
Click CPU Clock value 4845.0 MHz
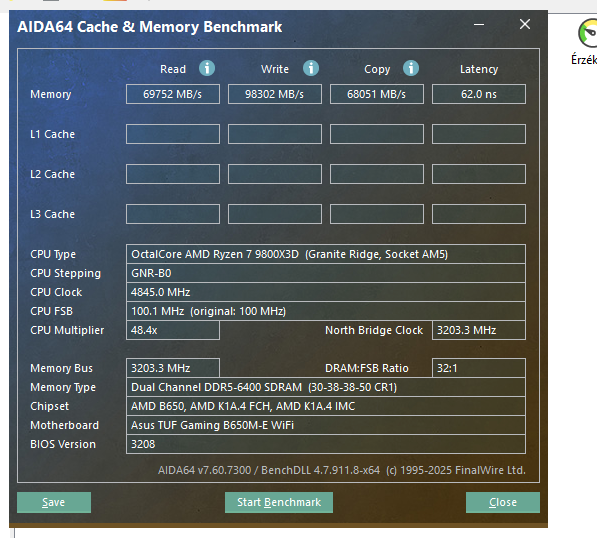(x=326, y=292)
